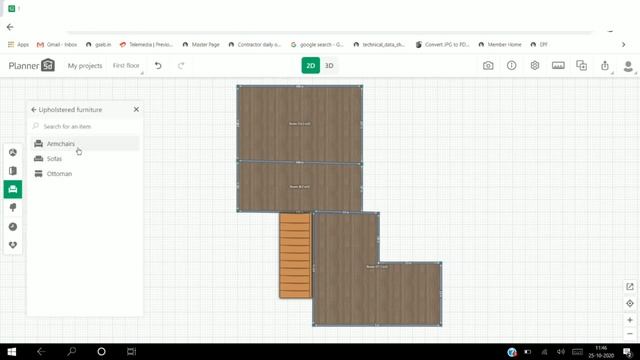Redo the last action

181,65
